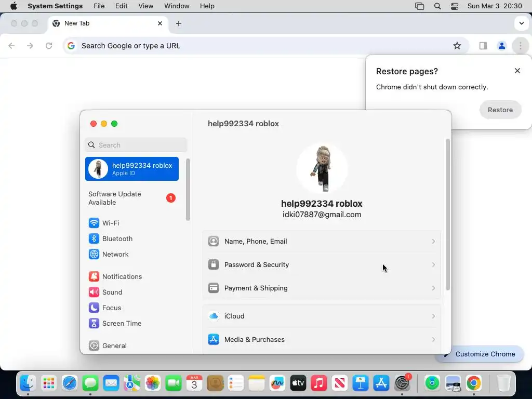Open App Store from the Dock
This screenshot has width=532, height=399.
click(x=381, y=383)
